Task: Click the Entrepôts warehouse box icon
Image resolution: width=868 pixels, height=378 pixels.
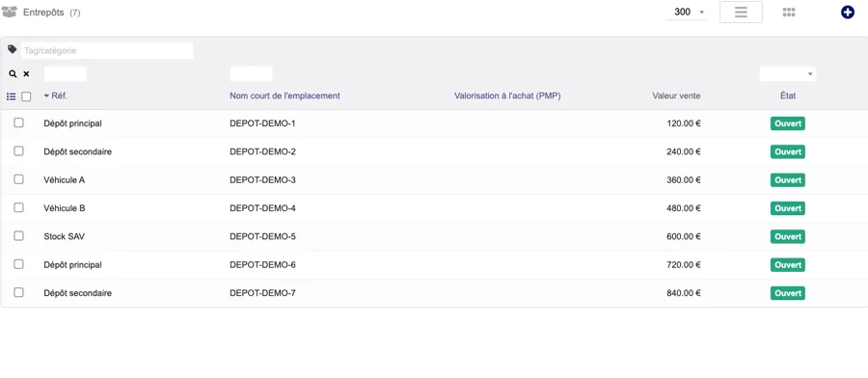Action: pos(10,12)
